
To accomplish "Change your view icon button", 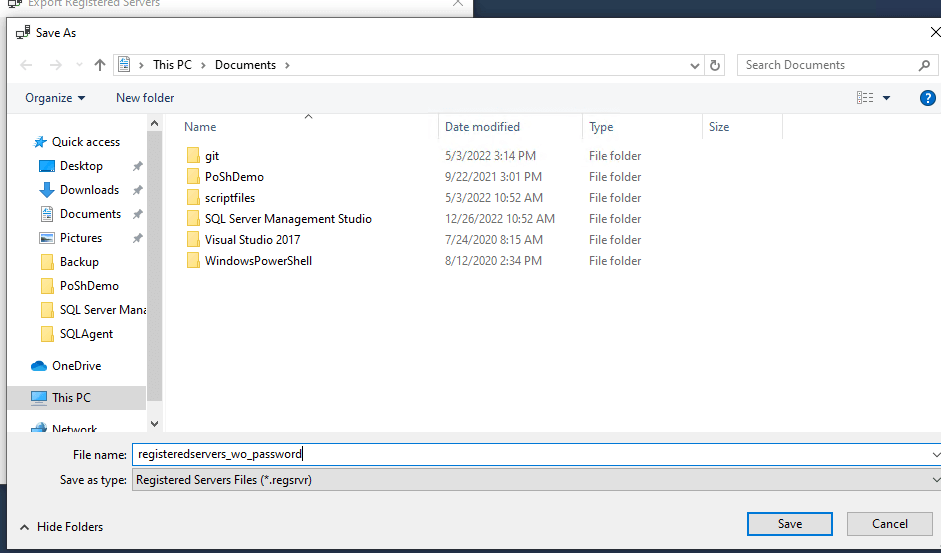I will [865, 98].
